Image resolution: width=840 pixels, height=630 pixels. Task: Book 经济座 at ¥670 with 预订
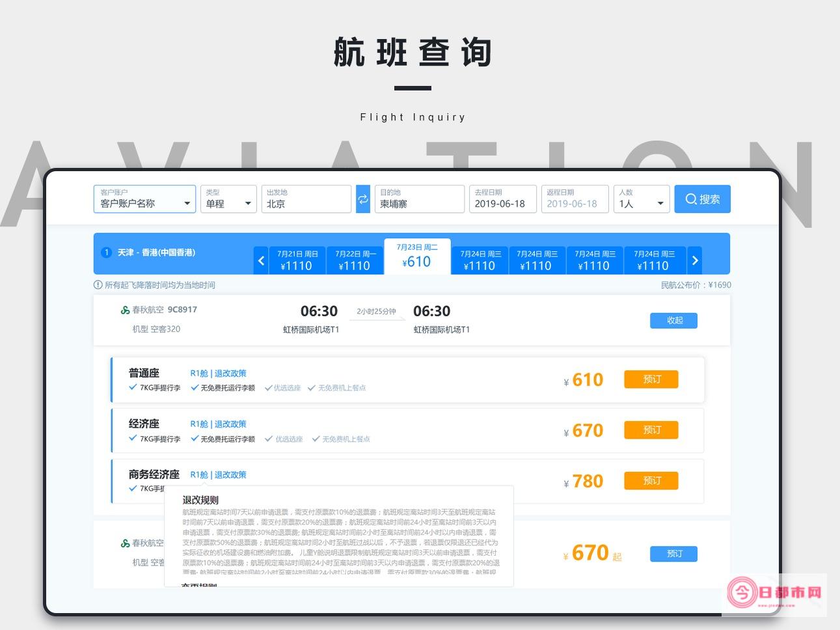(x=651, y=430)
